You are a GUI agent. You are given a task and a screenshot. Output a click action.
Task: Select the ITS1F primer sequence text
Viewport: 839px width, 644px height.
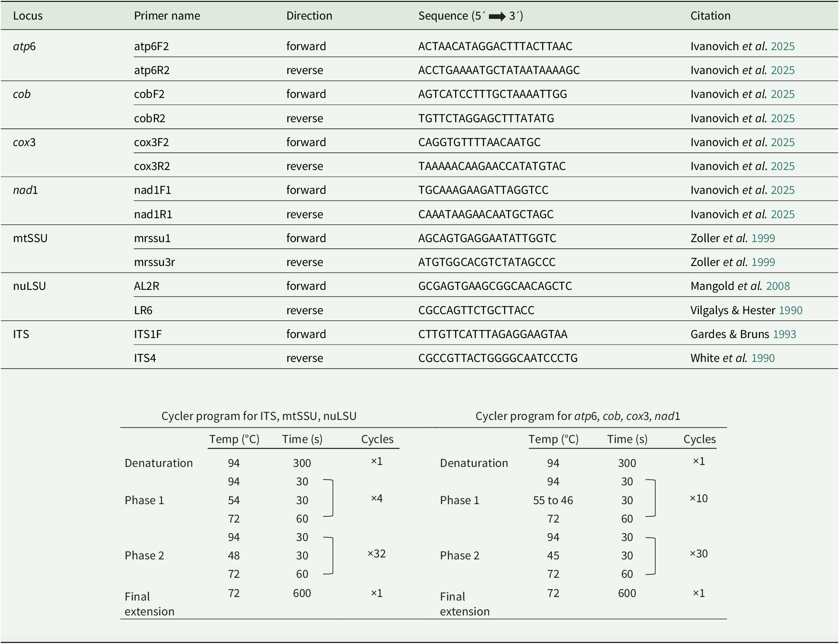pos(492,334)
